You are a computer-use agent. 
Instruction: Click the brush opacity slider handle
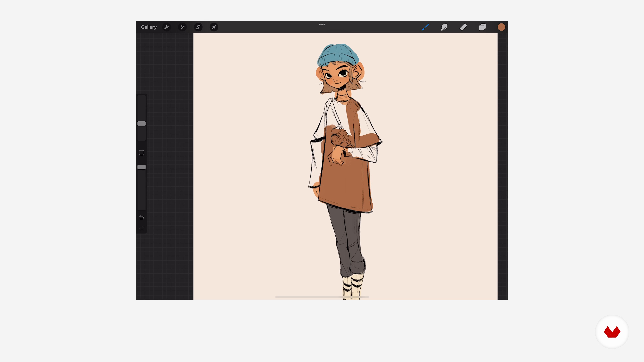[x=142, y=167]
